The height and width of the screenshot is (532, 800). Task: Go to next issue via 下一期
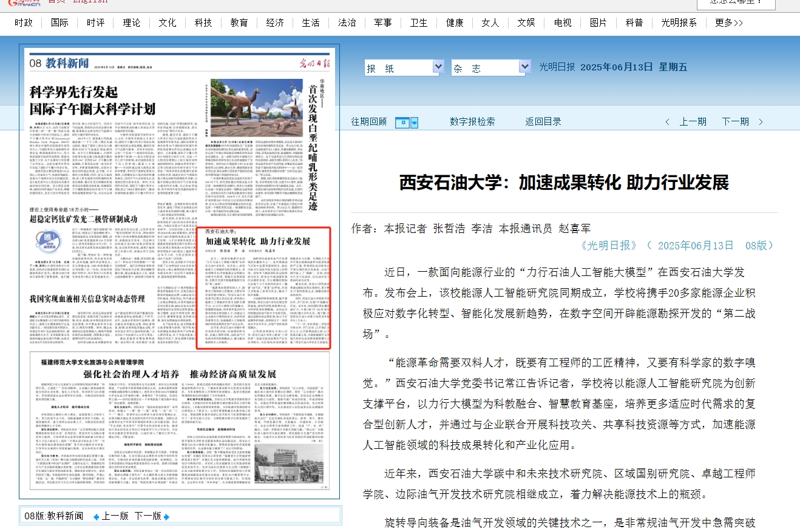pyautogui.click(x=735, y=122)
